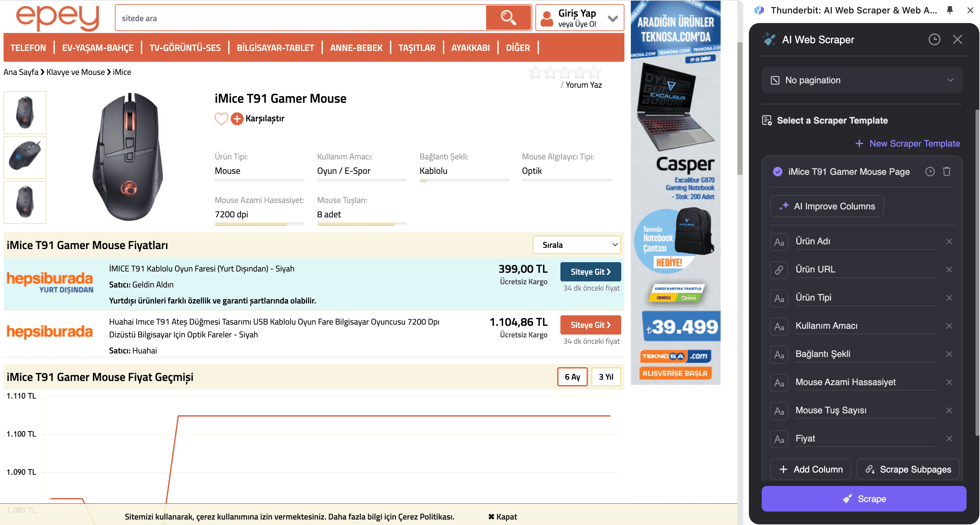Screen dimensions: 980x525
Task: Open the TELEFON menu
Action: click(x=28, y=48)
